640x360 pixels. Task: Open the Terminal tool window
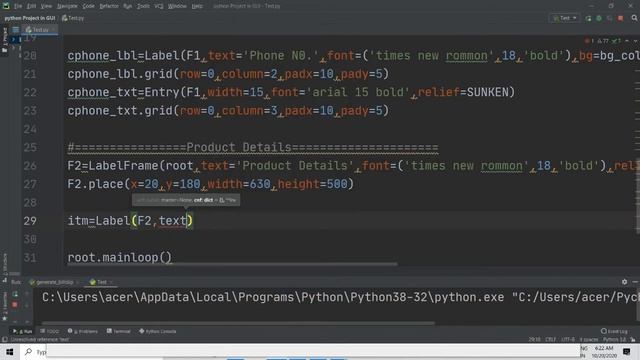tap(118, 331)
